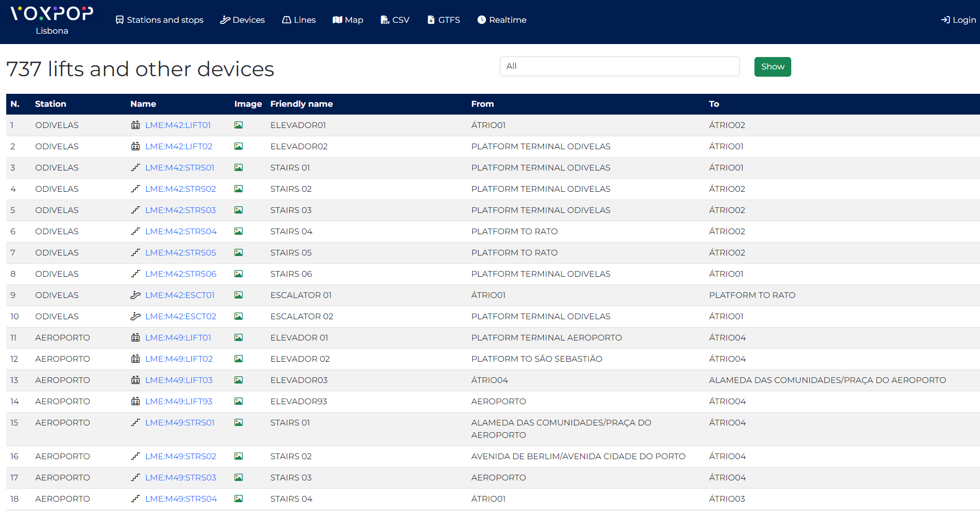Click image icon for LME:M42:STRS05 row

(x=239, y=252)
